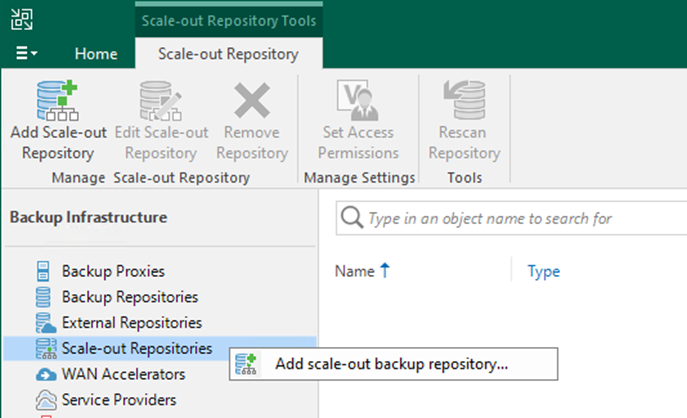Screen dimensions: 687x418
Task: Click the Backup Infrastructure pane heading
Action: [x=89, y=217]
